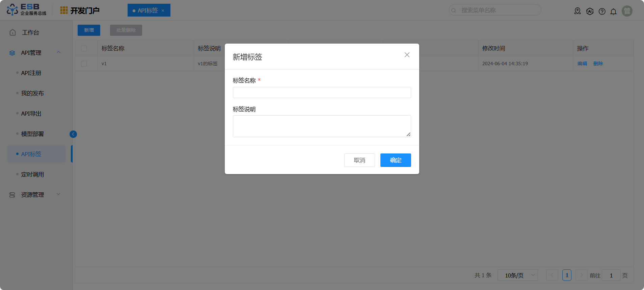
Task: Click the 标签名称 input field
Action: [x=322, y=93]
